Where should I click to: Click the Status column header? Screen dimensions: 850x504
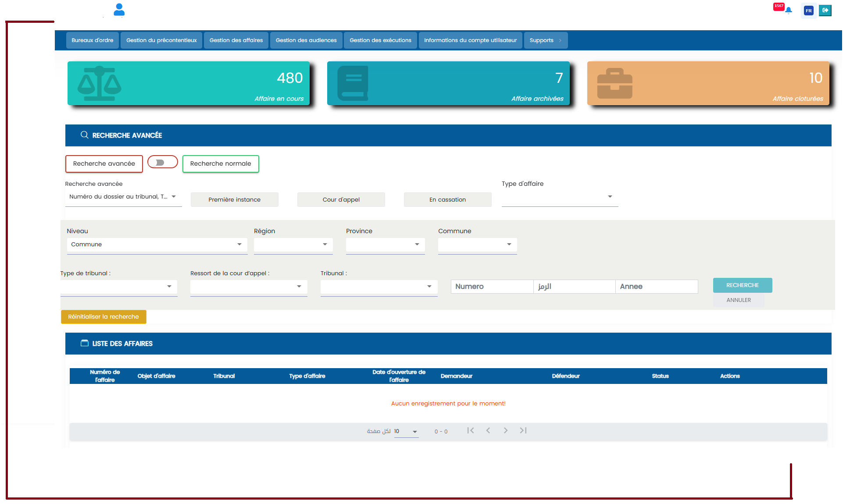(660, 376)
